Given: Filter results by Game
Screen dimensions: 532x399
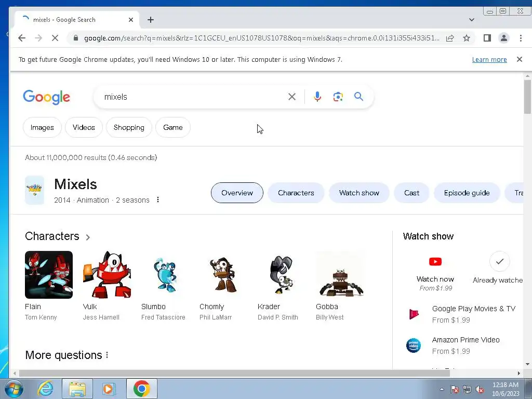Looking at the screenshot, I should coord(172,128).
